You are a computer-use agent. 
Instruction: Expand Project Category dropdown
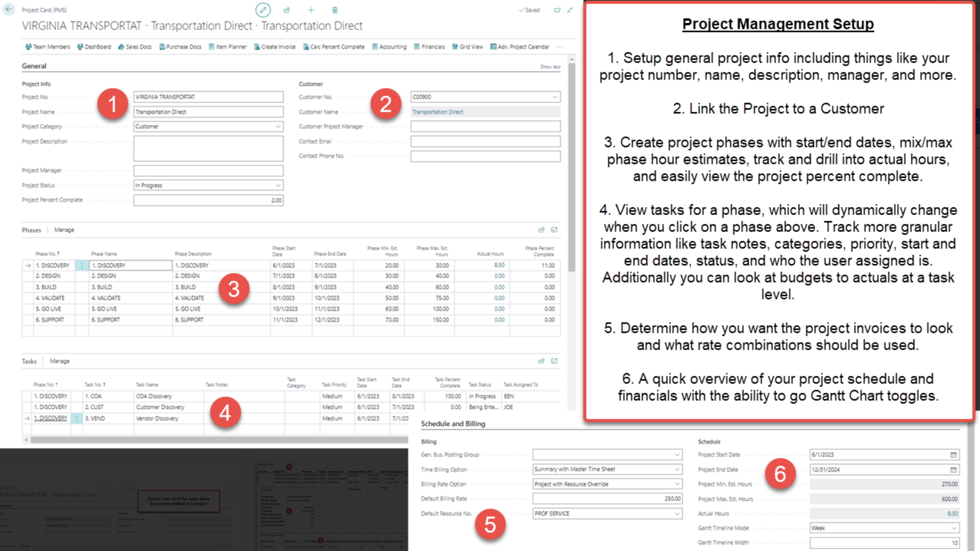[x=278, y=126]
